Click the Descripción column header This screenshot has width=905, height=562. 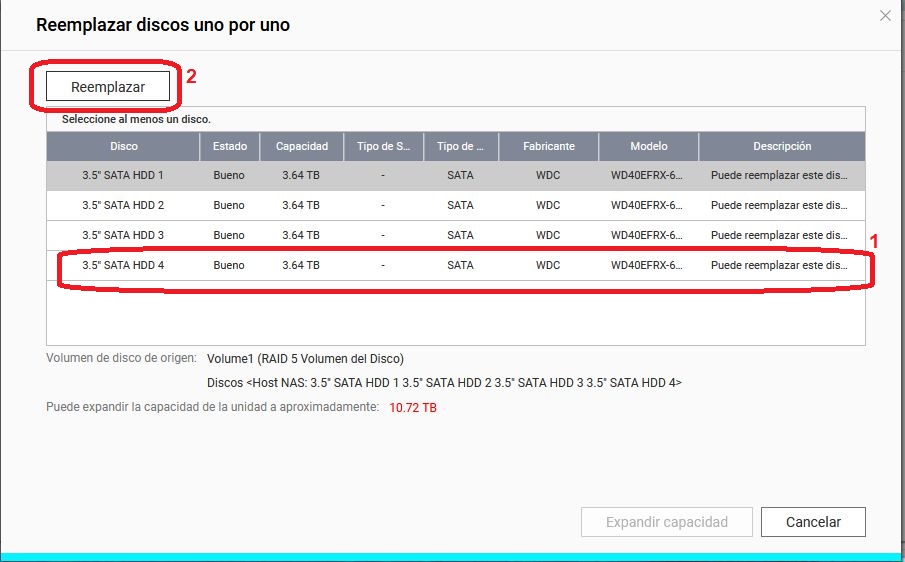[781, 146]
